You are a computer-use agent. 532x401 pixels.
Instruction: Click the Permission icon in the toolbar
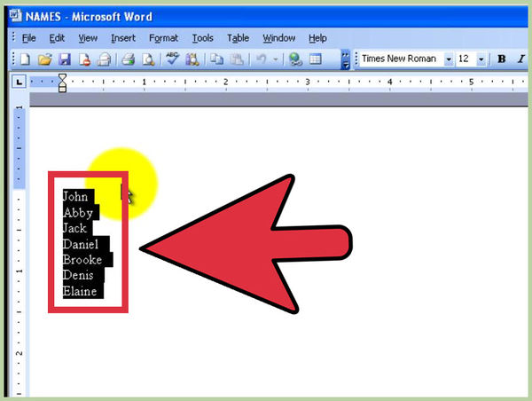pos(84,59)
